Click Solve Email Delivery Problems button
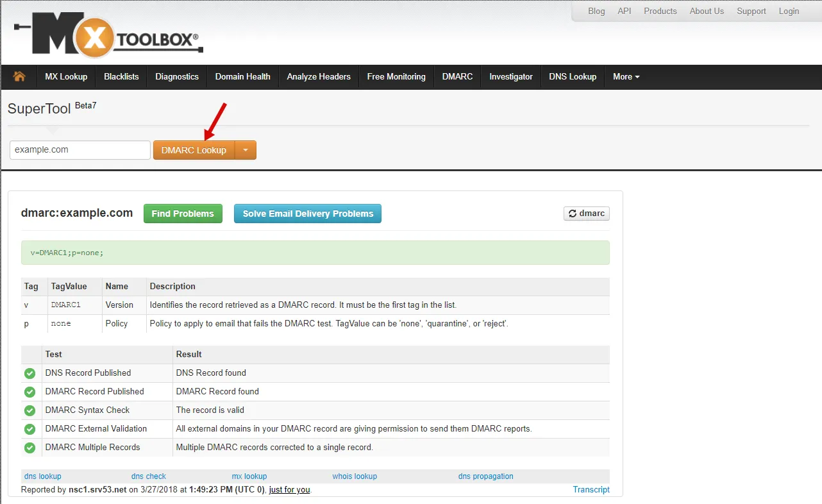 tap(308, 214)
